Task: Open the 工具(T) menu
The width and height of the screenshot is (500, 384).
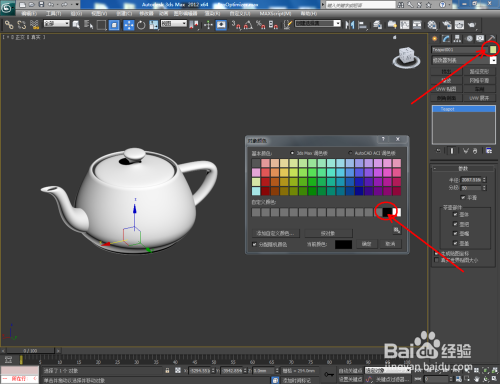Action: [53, 14]
